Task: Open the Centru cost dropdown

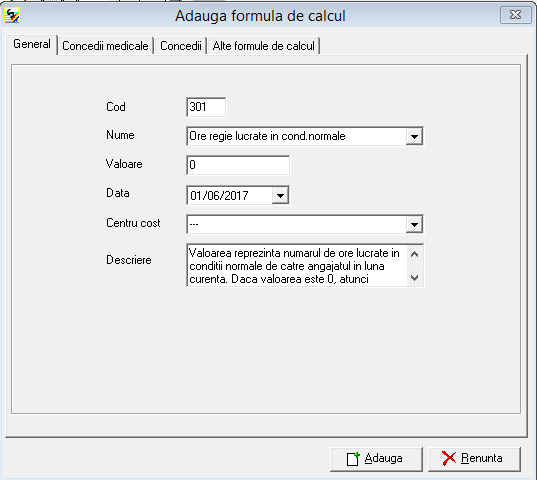Action: point(414,225)
